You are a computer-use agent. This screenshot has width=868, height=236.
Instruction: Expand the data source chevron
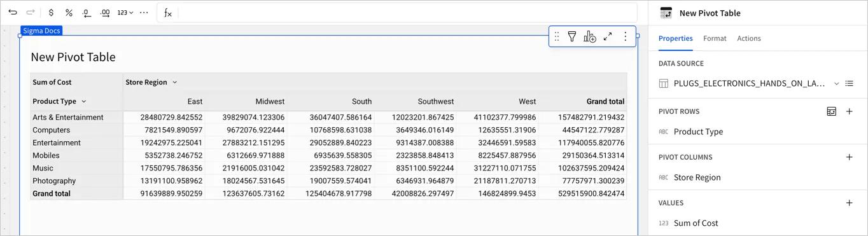[x=836, y=83]
